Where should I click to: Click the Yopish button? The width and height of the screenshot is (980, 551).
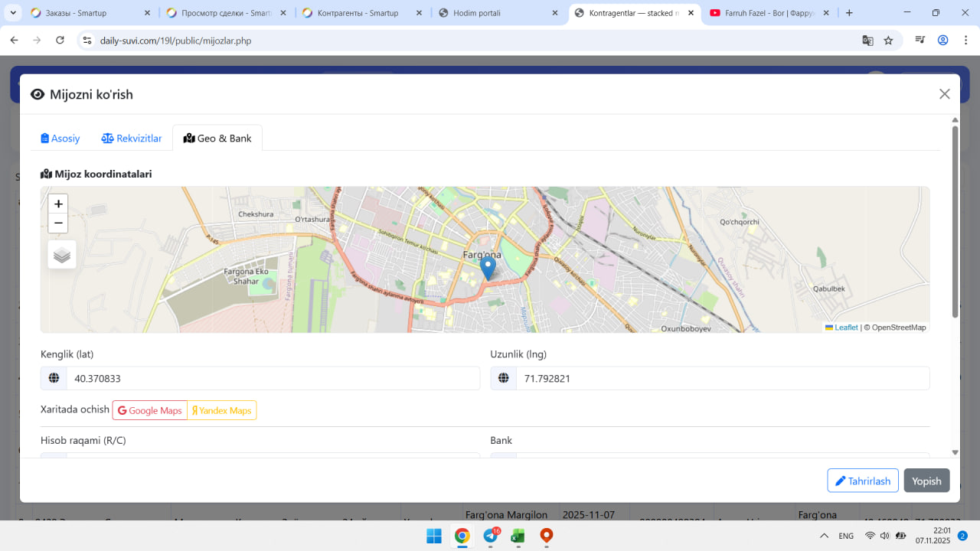pyautogui.click(x=926, y=481)
